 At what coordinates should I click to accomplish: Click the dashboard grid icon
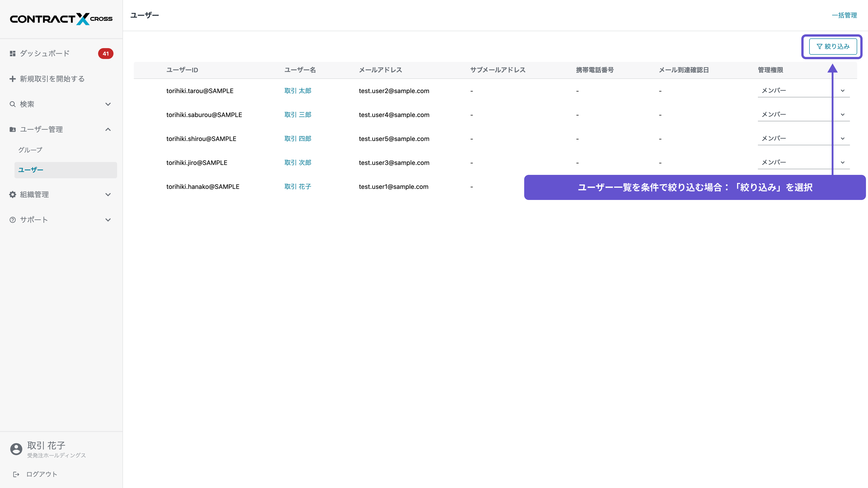[x=12, y=54]
